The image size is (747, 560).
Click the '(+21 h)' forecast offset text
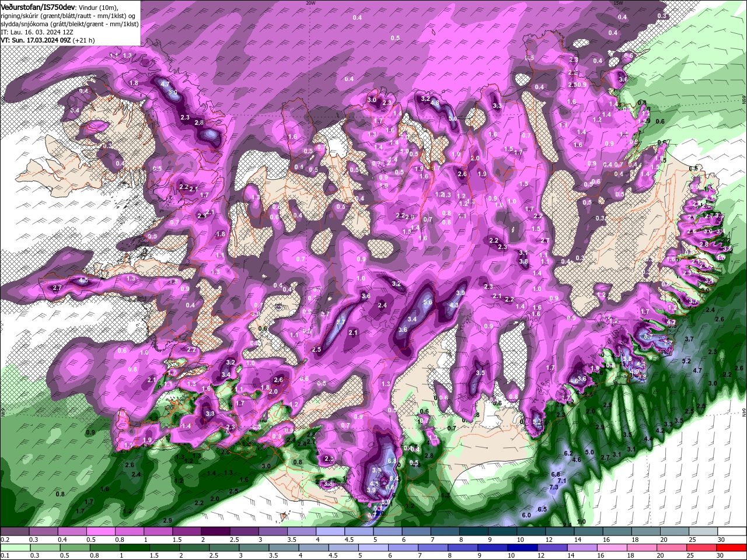tap(84, 40)
